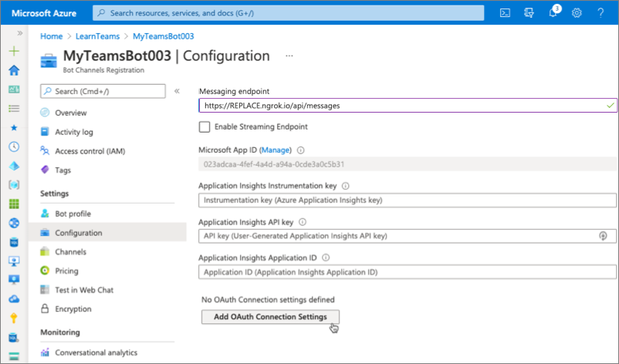Click the Messaging endpoint field
The image size is (619, 364).
point(408,106)
